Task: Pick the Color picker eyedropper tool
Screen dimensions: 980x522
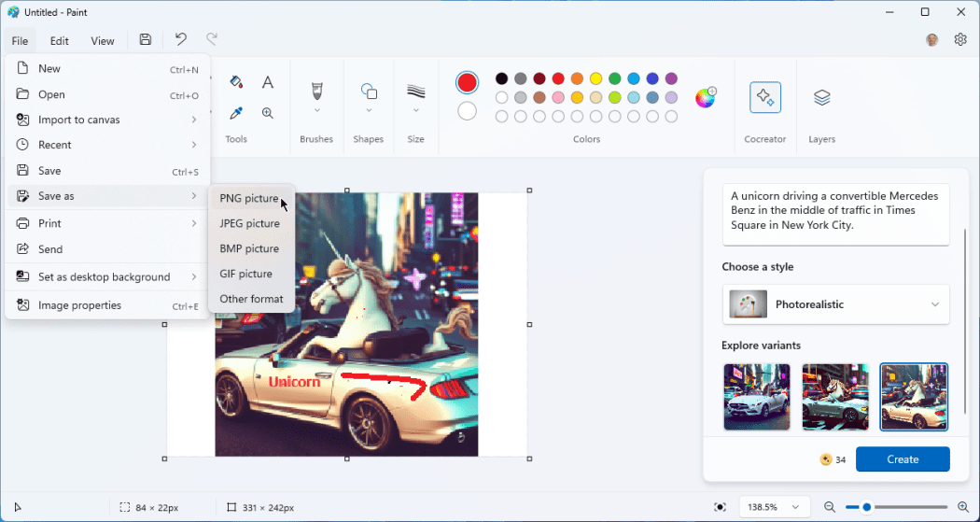Action: [236, 113]
